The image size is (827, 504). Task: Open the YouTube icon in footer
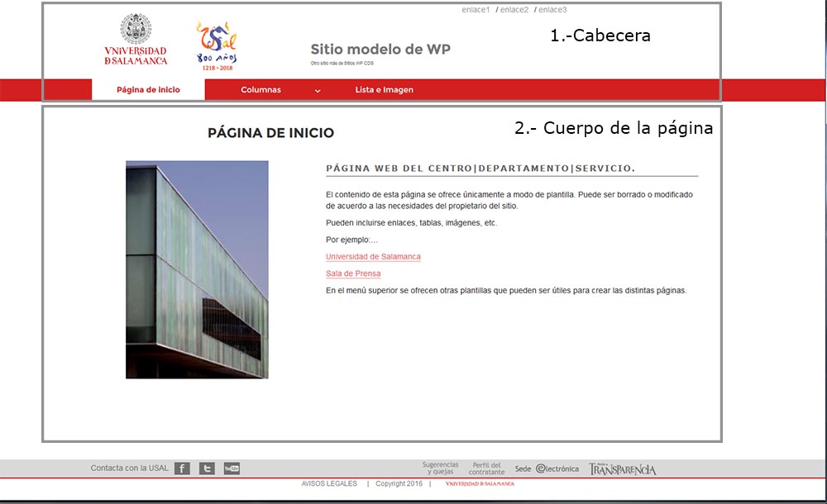pyautogui.click(x=232, y=468)
